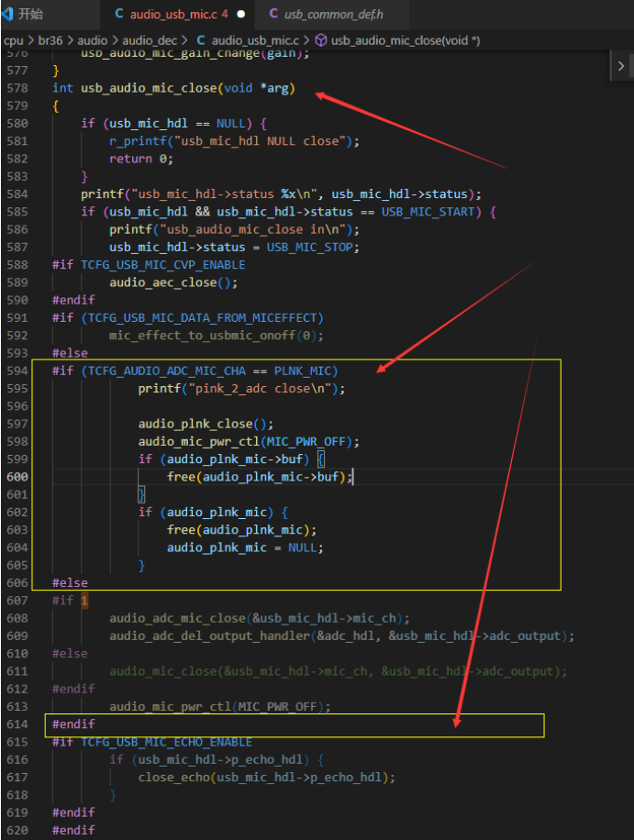
Task: Select the audio breadcrumb segment
Action: [92, 40]
